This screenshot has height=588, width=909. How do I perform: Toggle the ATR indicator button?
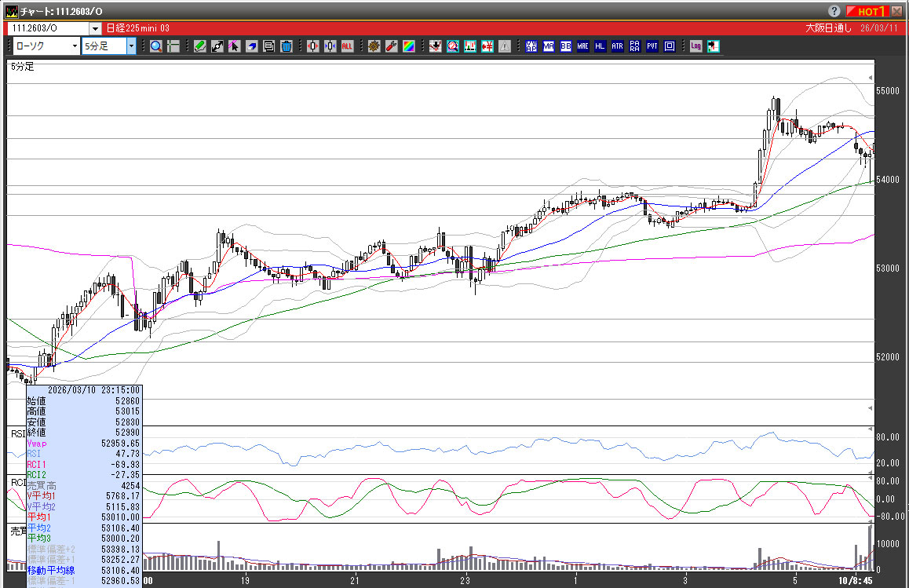tap(617, 46)
